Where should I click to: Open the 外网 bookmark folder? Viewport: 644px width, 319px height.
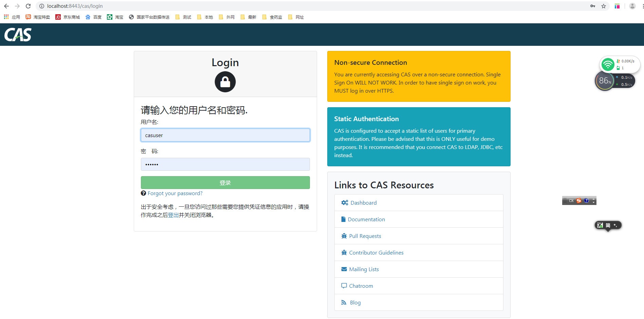(x=227, y=17)
